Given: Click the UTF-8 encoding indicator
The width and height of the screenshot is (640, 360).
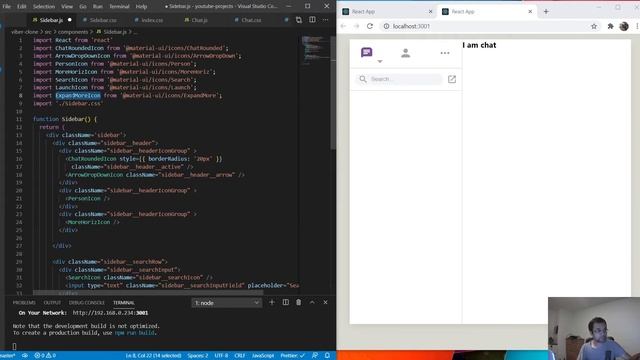Looking at the screenshot, I should pyautogui.click(x=221, y=356).
